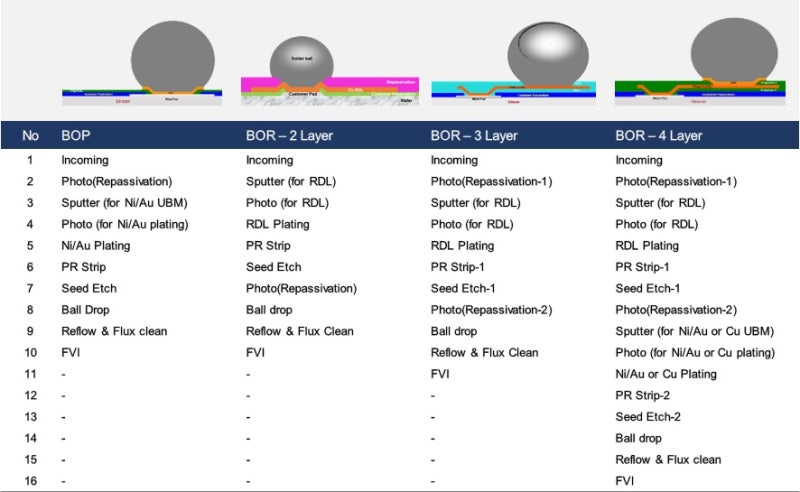Click the BOP solder ball diagram
Image resolution: width=800 pixels, height=492 pixels.
click(142, 63)
